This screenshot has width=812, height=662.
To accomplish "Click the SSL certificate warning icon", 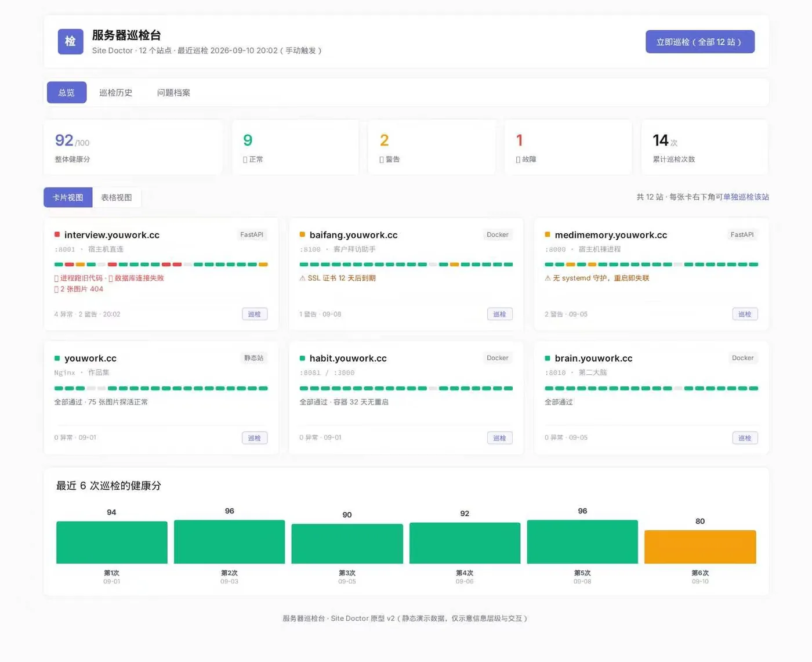I will pos(302,278).
